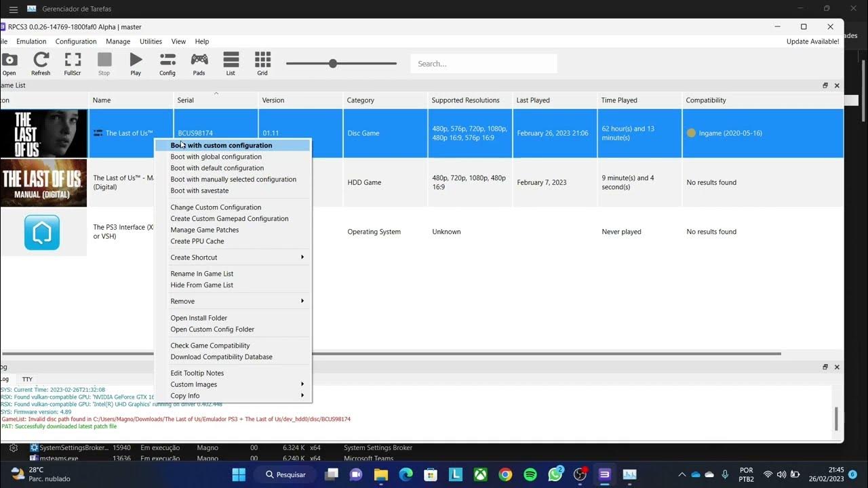This screenshot has width=868, height=488.
Task: Open Xbox app from the taskbar
Action: pyautogui.click(x=480, y=474)
